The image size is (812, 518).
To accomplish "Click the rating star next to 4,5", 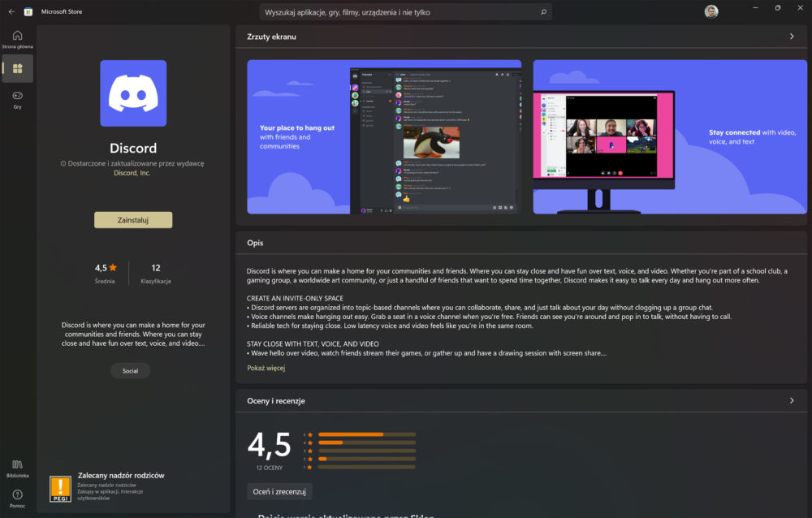I will (x=113, y=267).
